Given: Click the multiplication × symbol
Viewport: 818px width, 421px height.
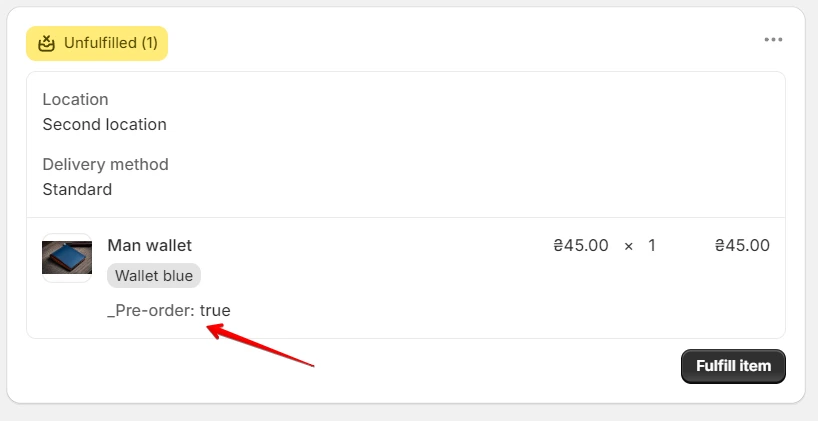Looking at the screenshot, I should 629,246.
